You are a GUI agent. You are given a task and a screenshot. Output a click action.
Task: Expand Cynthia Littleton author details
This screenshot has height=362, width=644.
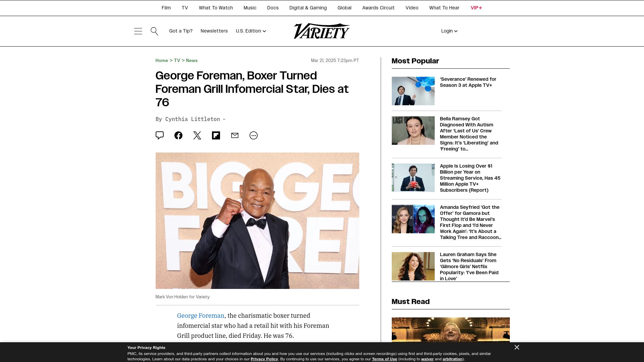click(x=224, y=119)
